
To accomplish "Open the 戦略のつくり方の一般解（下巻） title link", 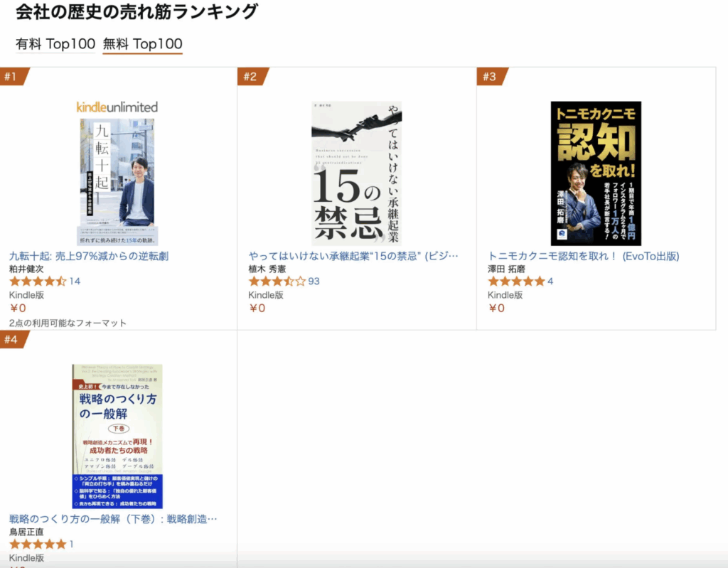I will point(113,519).
